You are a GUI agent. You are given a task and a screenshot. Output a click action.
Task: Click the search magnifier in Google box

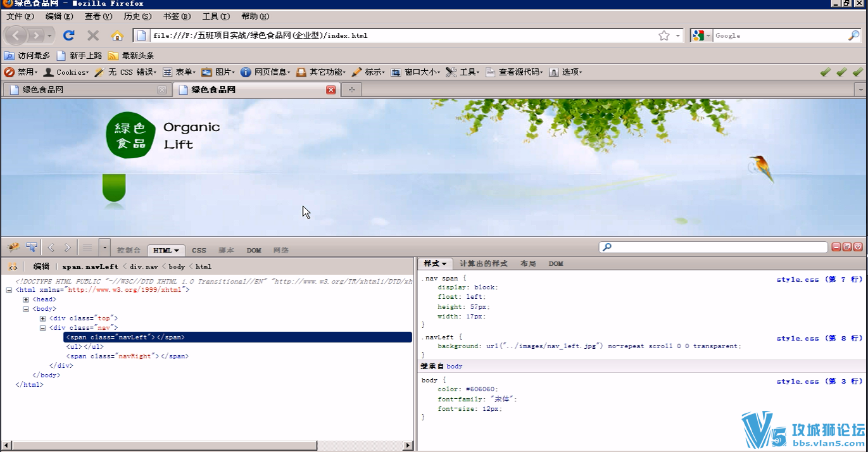[x=854, y=35]
